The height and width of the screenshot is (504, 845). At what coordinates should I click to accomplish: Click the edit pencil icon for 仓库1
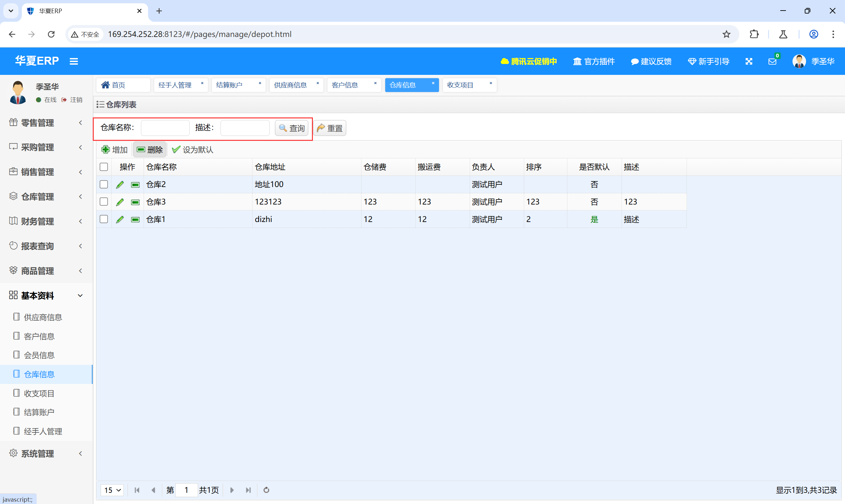(119, 219)
